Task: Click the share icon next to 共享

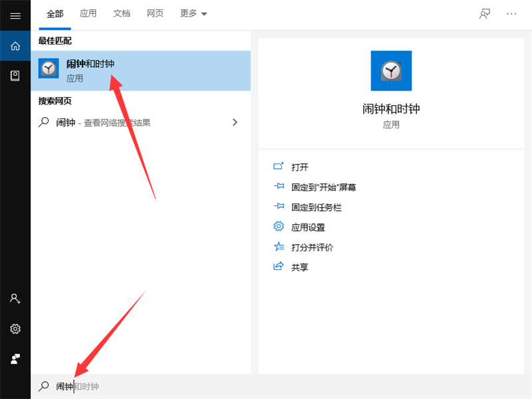Action: [279, 266]
